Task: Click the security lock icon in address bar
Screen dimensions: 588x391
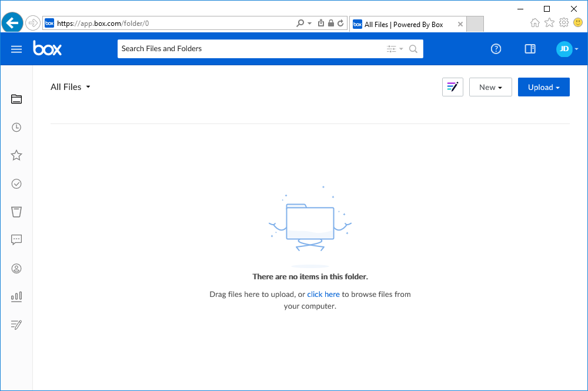Action: click(x=330, y=24)
